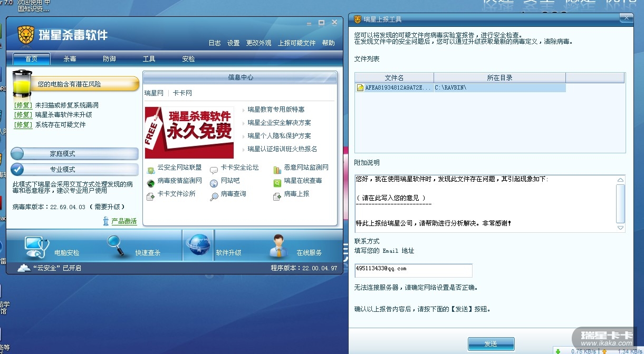
Task: Click the 瑞星上报工具 title bar lion icon
Action: (358, 19)
